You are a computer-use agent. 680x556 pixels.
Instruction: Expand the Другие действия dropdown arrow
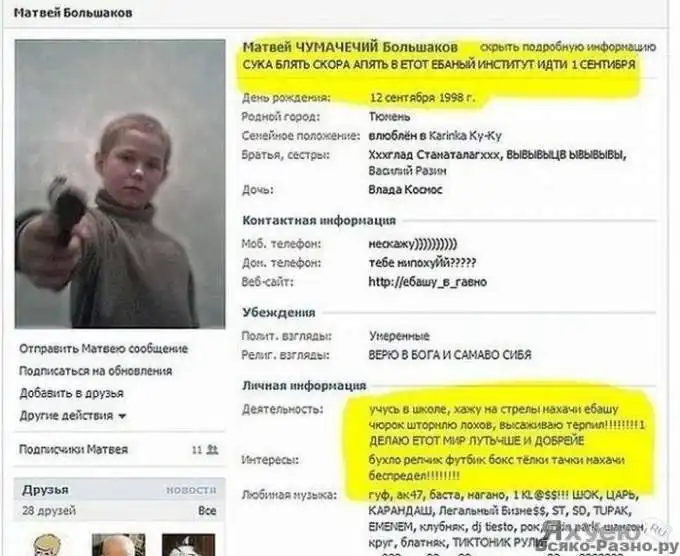click(x=122, y=416)
